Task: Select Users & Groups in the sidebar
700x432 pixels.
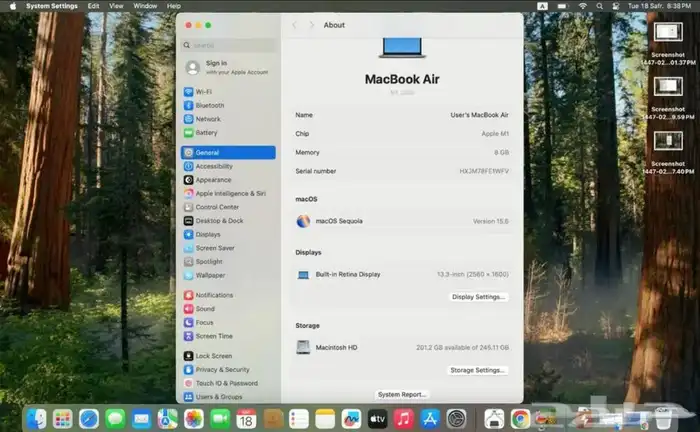Action: [x=228, y=397]
